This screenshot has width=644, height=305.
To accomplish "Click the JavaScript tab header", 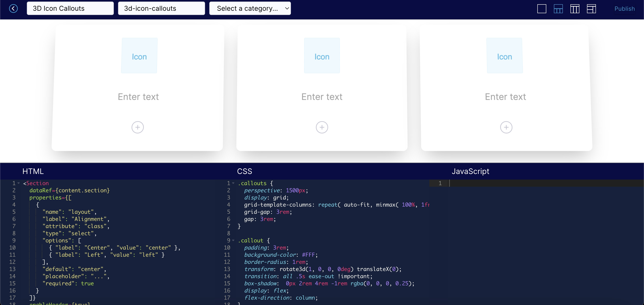I will pos(470,171).
